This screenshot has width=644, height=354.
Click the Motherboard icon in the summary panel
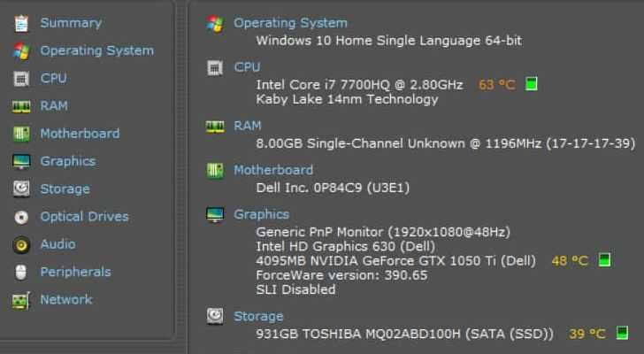(215, 171)
